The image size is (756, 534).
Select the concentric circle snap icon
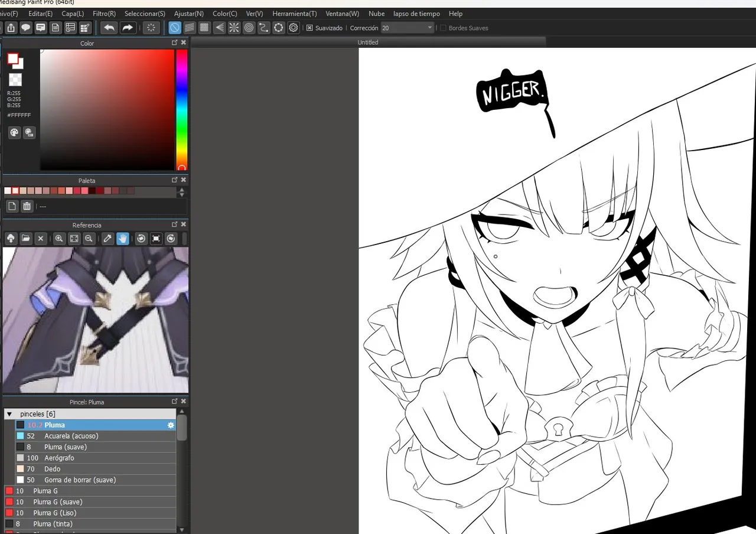(x=249, y=28)
